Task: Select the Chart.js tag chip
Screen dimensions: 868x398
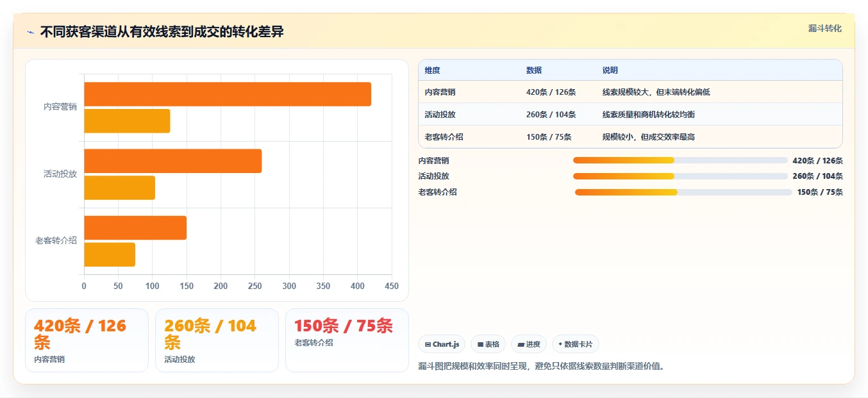Action: [442, 344]
